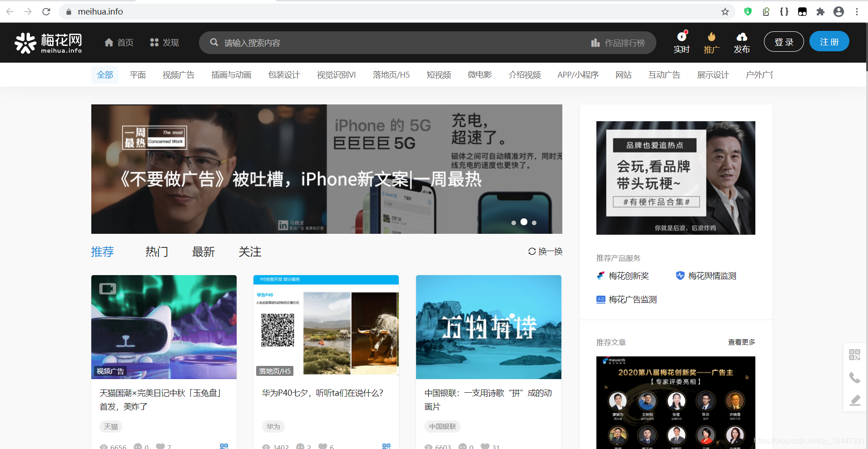Select the 互动广告 category tab

click(664, 75)
